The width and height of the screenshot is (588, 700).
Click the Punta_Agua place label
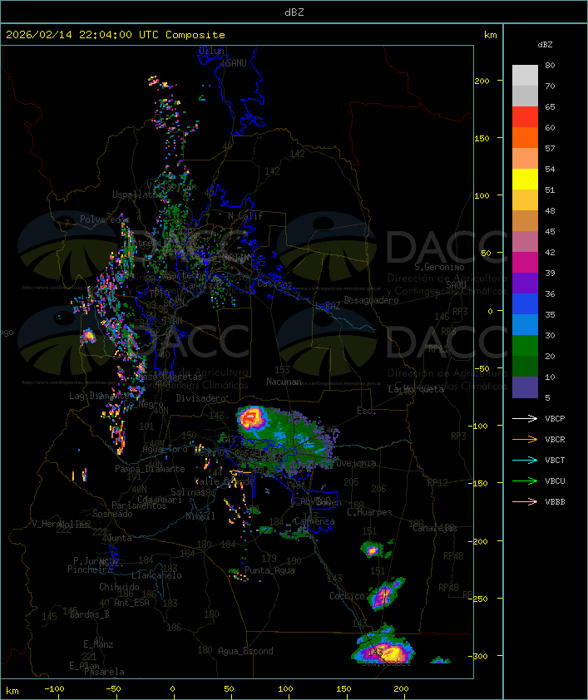(x=269, y=570)
